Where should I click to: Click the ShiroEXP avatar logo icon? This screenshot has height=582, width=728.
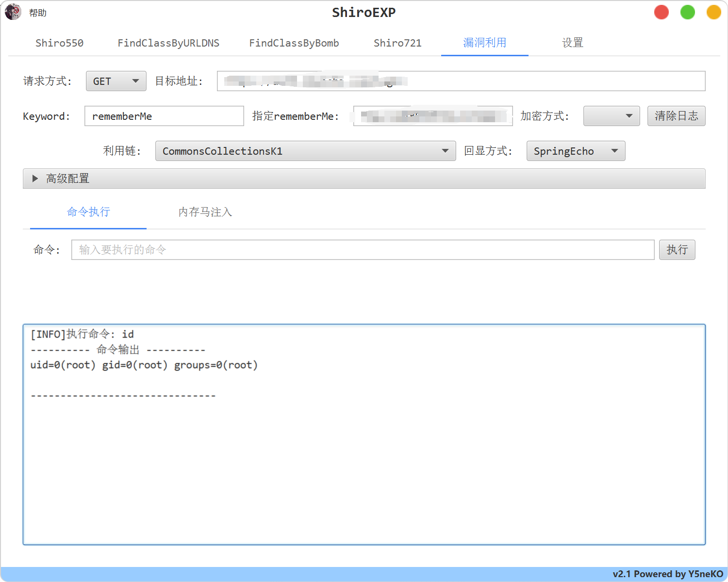13,12
